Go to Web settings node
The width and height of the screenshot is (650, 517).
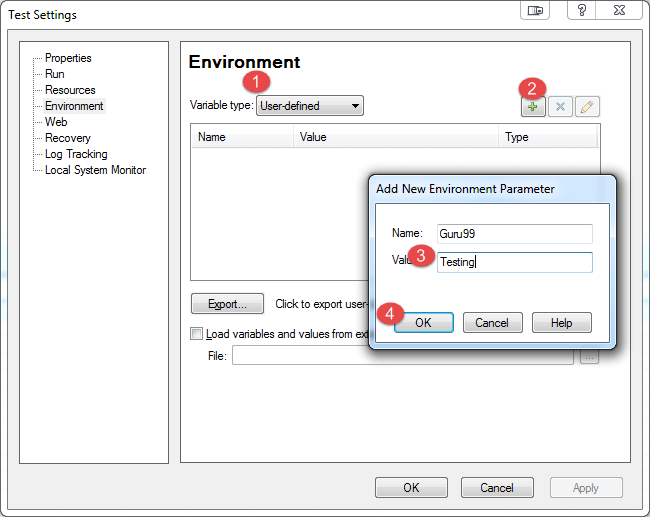(x=56, y=122)
